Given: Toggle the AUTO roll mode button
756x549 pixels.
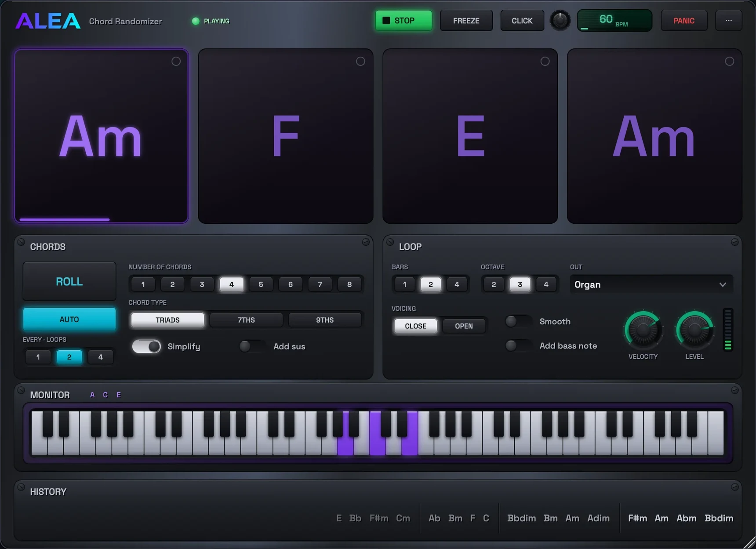Looking at the screenshot, I should 69,319.
